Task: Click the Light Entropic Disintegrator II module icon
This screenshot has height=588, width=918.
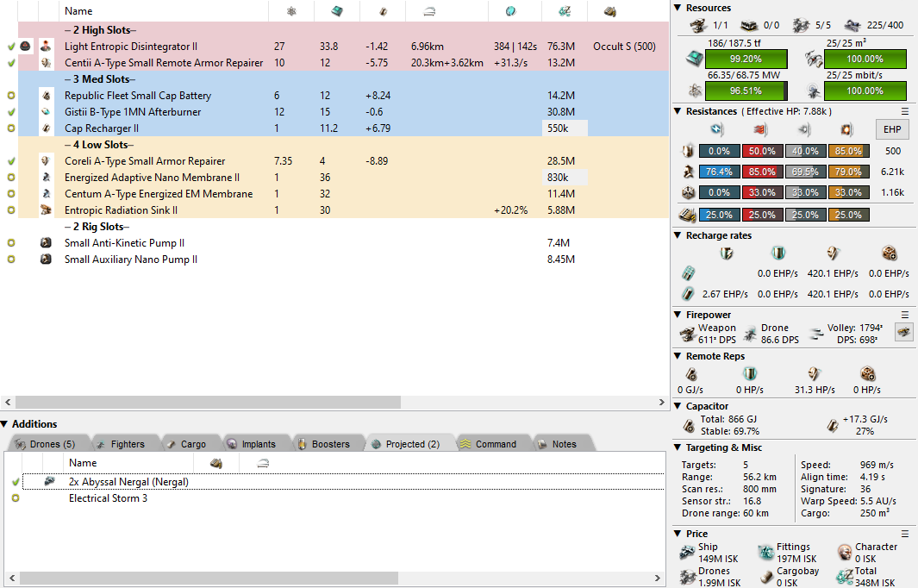Action: (47, 47)
